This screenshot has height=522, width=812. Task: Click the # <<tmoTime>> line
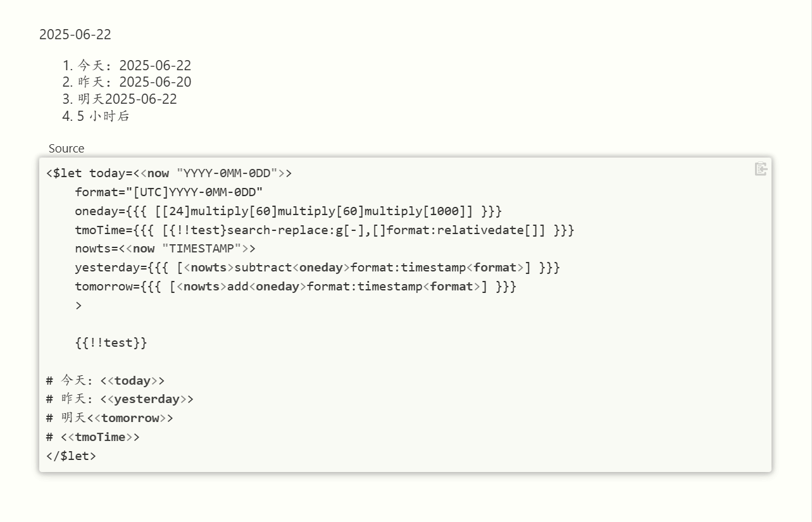[93, 437]
